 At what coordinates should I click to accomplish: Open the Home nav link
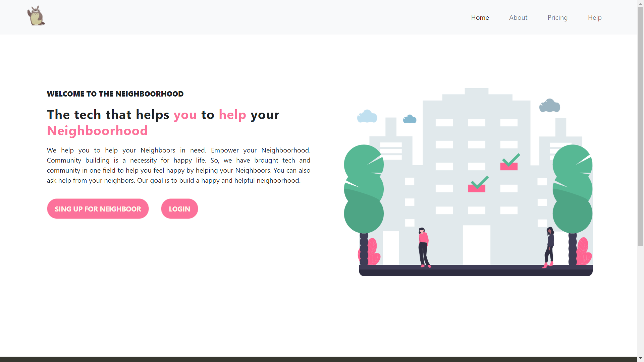tap(480, 17)
